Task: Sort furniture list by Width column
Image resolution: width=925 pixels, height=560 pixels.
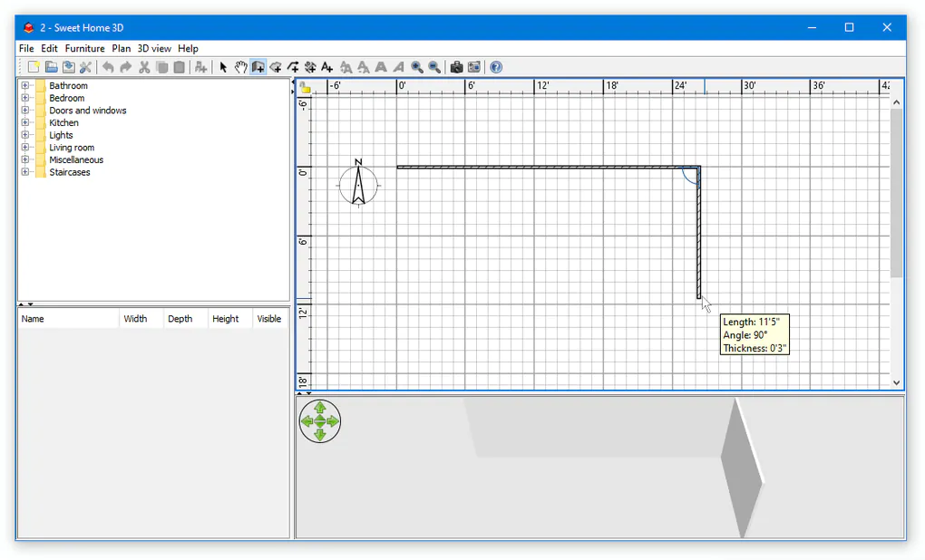Action: point(141,319)
